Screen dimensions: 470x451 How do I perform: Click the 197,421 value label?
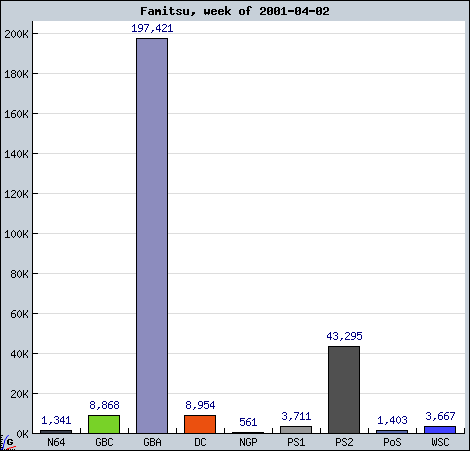tap(152, 28)
